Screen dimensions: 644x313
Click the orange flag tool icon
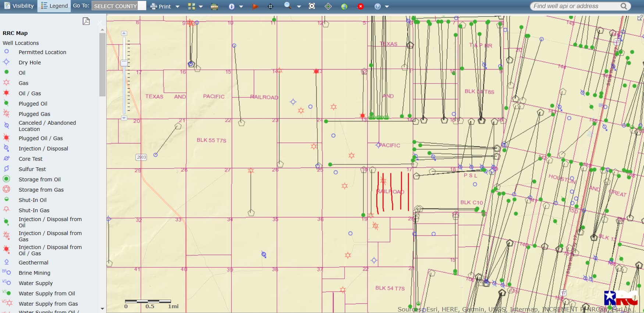coord(255,6)
